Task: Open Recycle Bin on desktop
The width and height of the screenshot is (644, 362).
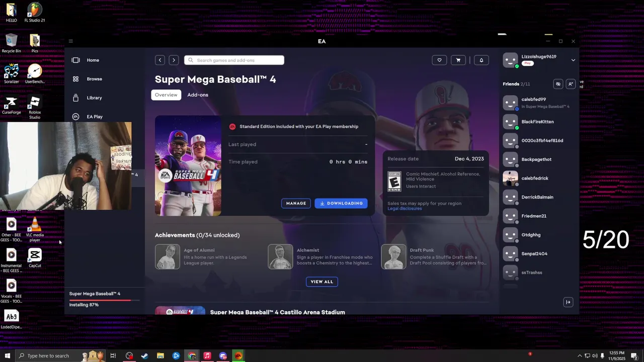Action: pos(11,43)
